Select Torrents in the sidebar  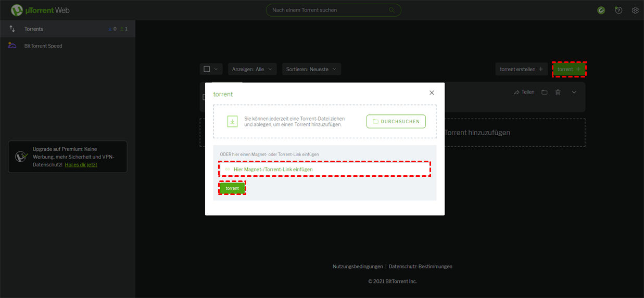(x=68, y=29)
